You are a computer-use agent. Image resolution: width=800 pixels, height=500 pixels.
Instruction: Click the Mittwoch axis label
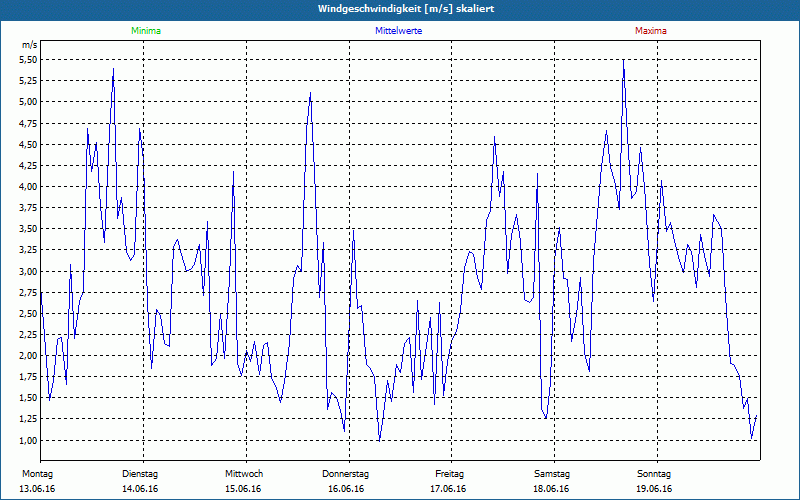(x=244, y=474)
